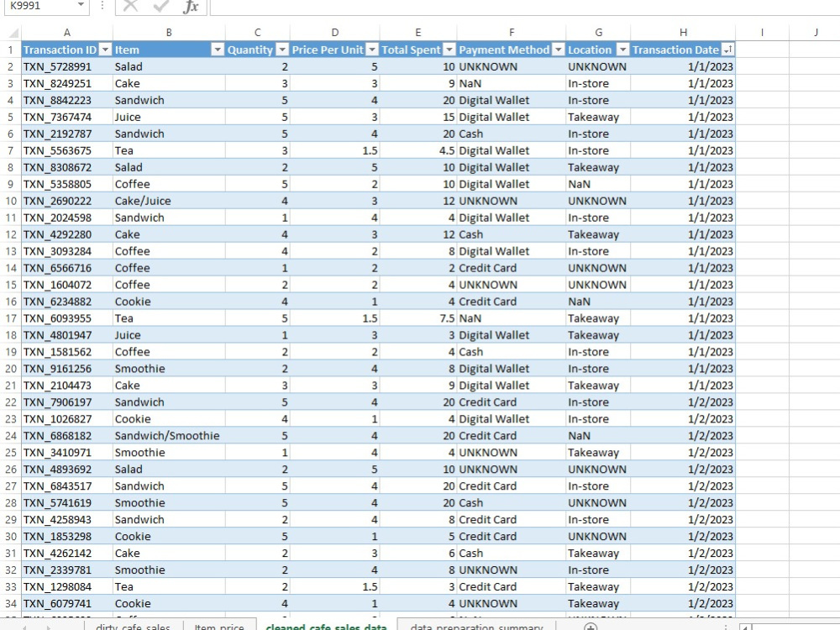Select column F header
The width and height of the screenshot is (840, 630).
512,33
